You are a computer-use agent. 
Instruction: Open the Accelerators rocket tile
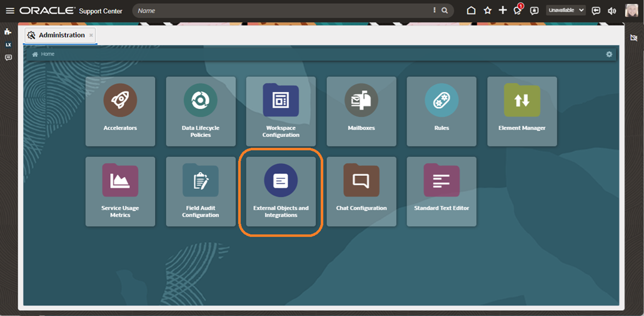coord(120,111)
